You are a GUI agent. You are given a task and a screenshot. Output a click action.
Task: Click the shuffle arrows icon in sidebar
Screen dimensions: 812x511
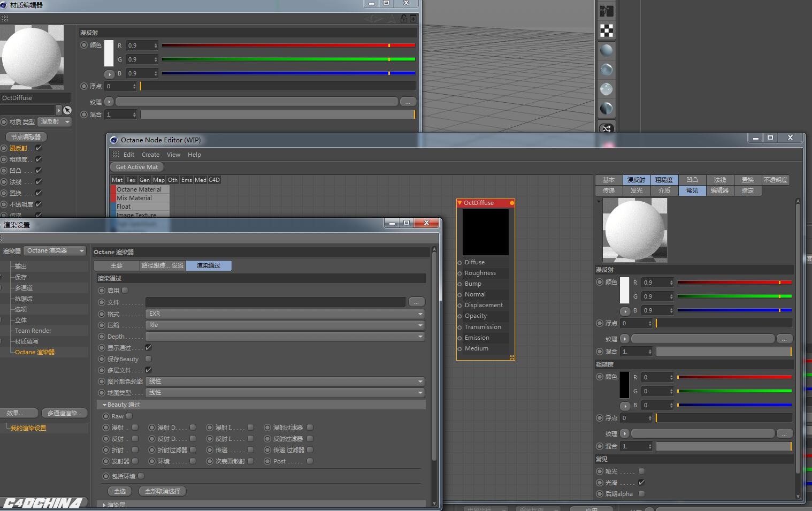coord(606,128)
